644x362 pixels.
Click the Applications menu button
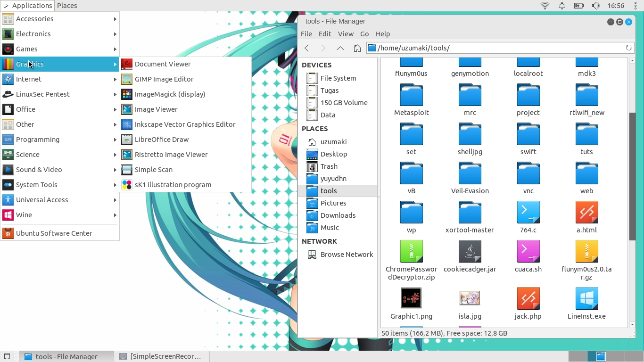coord(27,6)
